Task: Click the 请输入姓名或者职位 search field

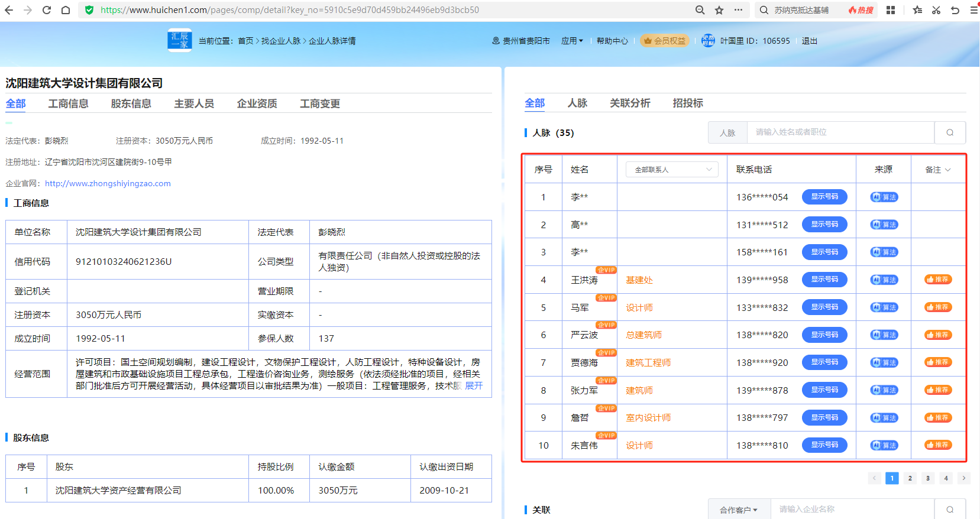Action: tap(840, 132)
